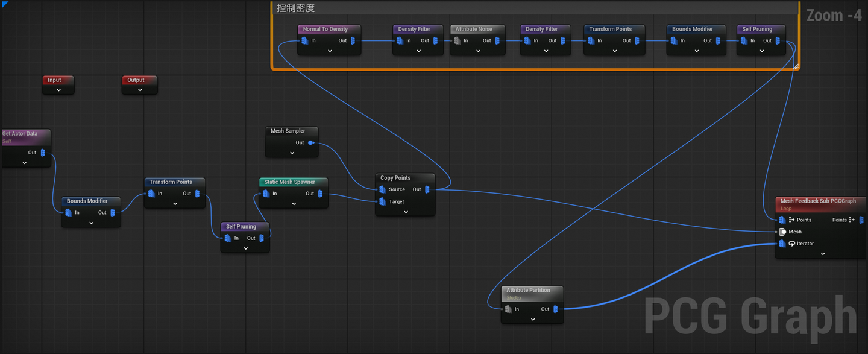Click the Get Actor Data Out pin
868x354 pixels.
(43, 153)
